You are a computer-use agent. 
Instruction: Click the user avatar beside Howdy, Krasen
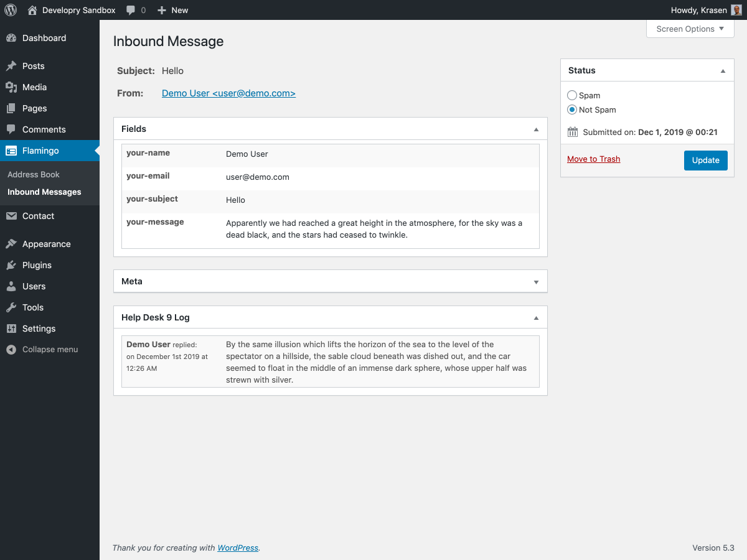click(736, 10)
